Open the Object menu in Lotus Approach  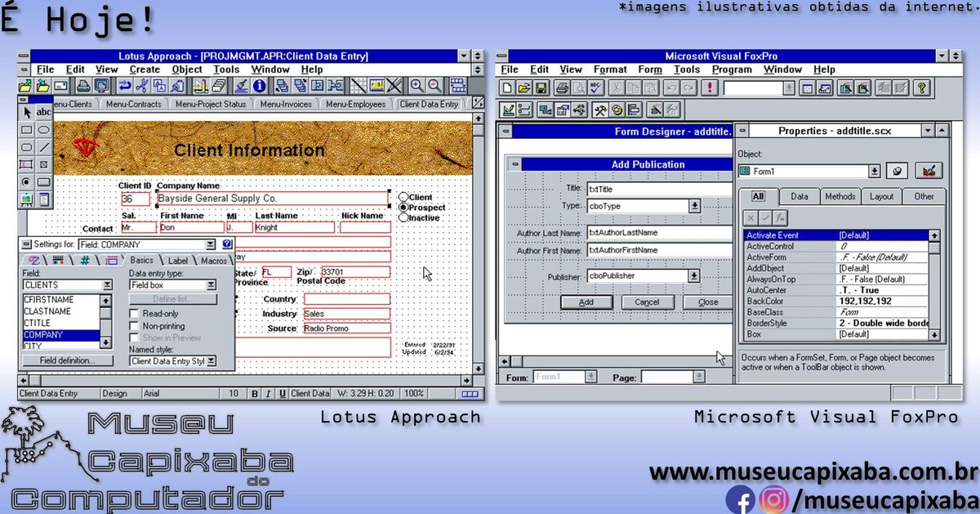[187, 69]
